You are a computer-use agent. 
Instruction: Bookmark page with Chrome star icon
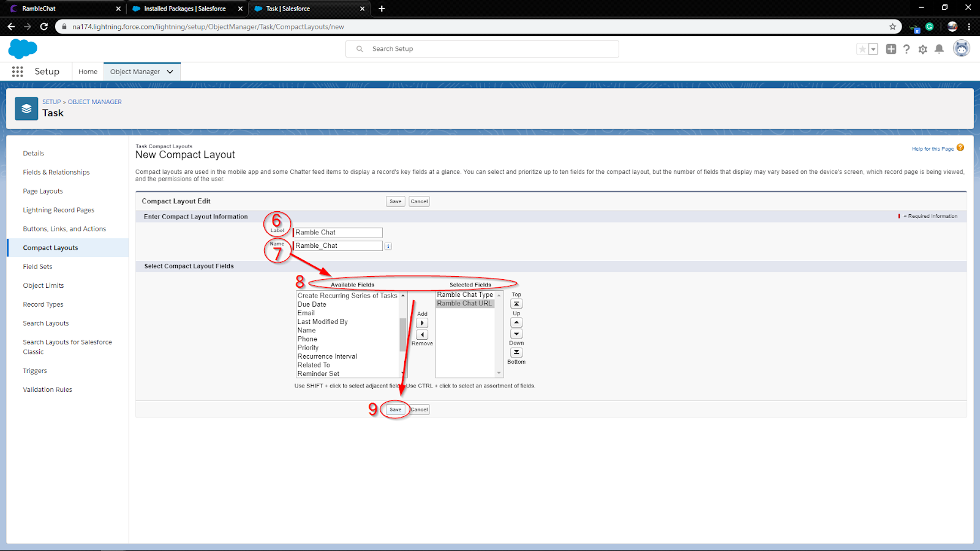tap(892, 26)
